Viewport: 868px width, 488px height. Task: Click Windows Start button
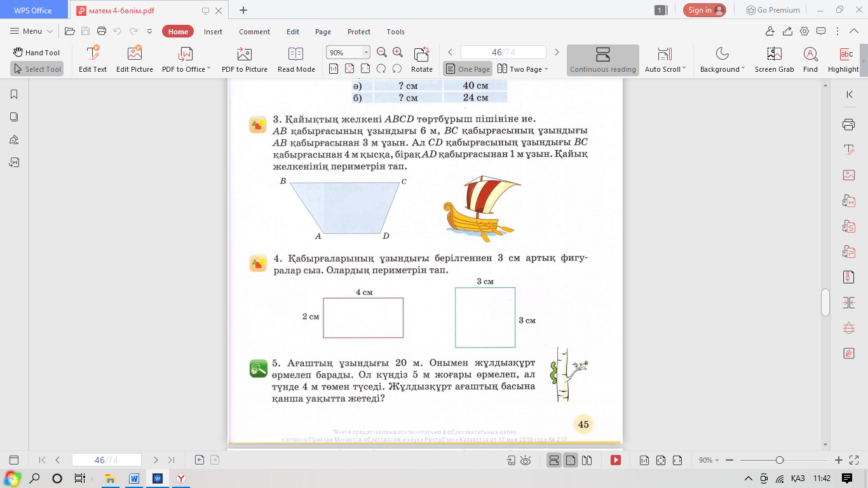coord(11,478)
